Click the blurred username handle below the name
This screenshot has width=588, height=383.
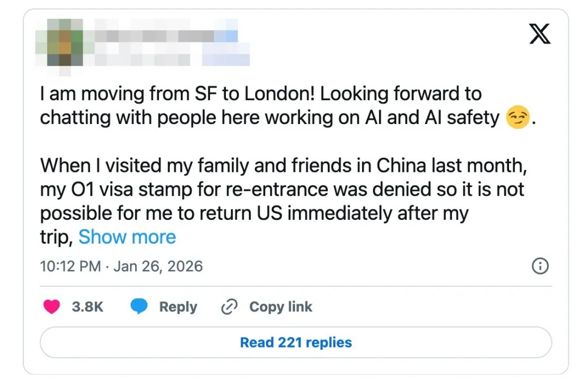tap(142, 57)
